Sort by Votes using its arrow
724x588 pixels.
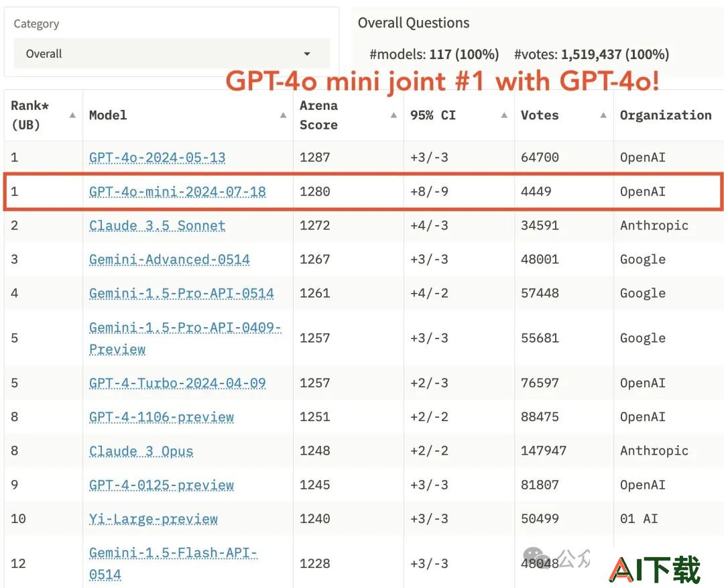click(603, 115)
